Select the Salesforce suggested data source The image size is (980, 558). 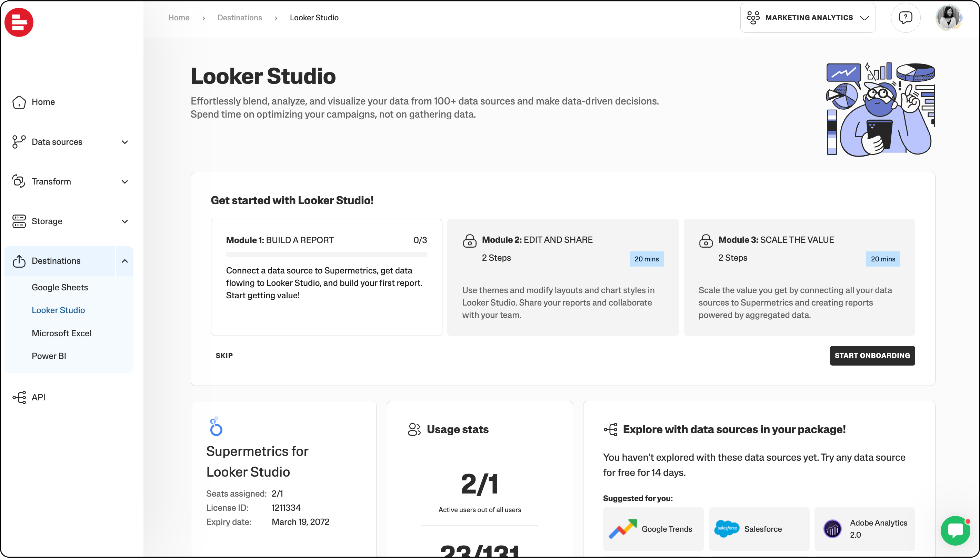(759, 529)
